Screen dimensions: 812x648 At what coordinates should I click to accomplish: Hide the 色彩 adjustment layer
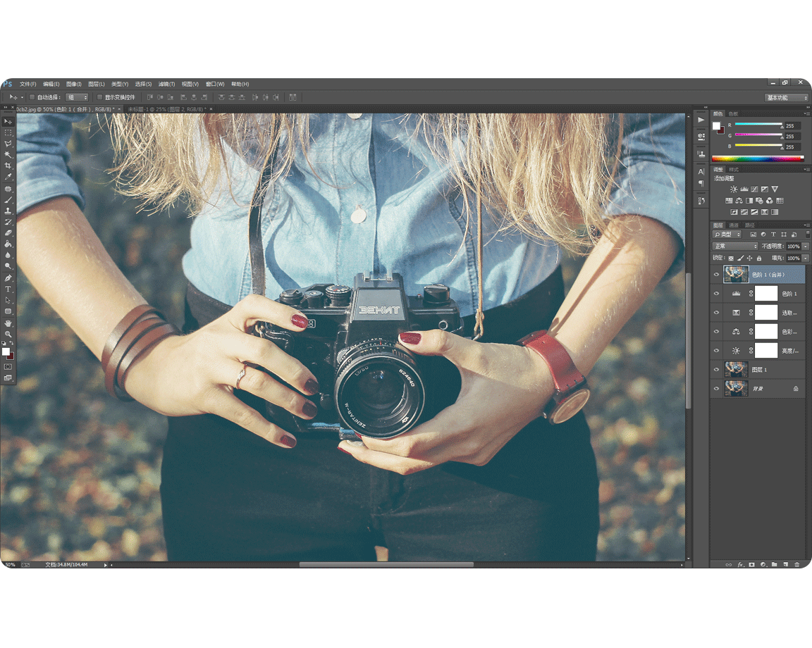[717, 332]
